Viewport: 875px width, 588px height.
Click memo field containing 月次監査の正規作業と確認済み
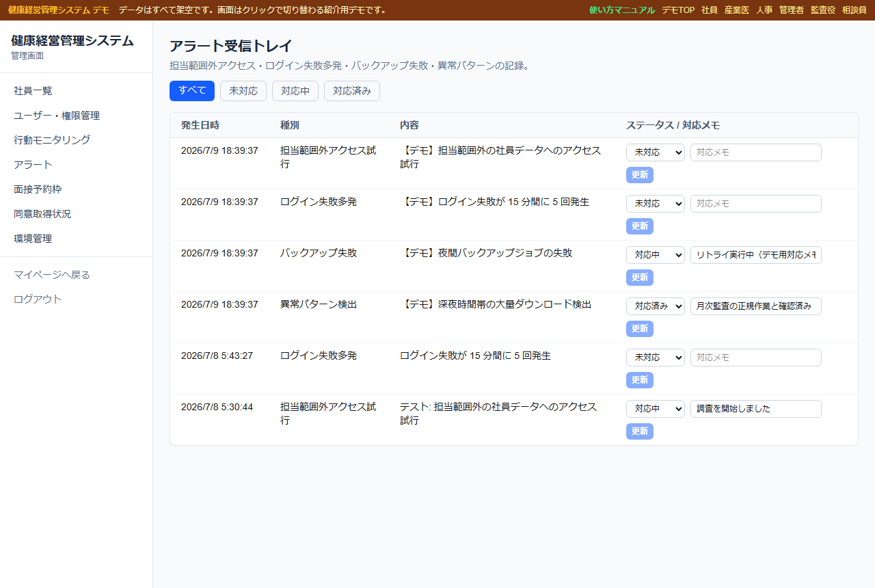[x=756, y=306]
